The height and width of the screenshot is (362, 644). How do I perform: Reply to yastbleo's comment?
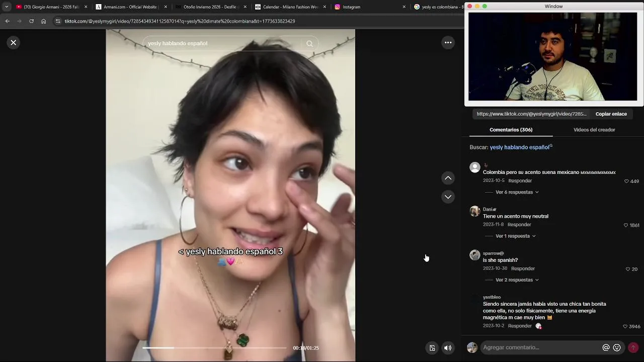(520, 326)
